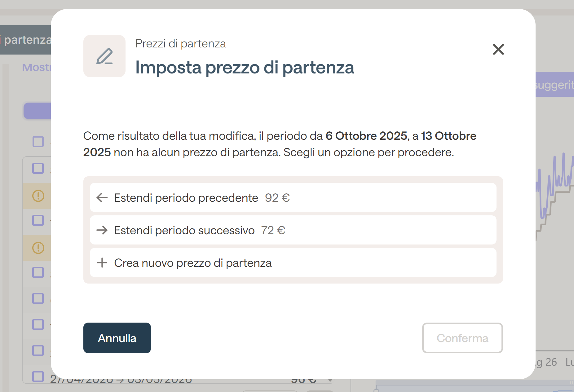Select Estendi periodo precedente 92 € option
Image resolution: width=574 pixels, height=392 pixels.
(293, 197)
